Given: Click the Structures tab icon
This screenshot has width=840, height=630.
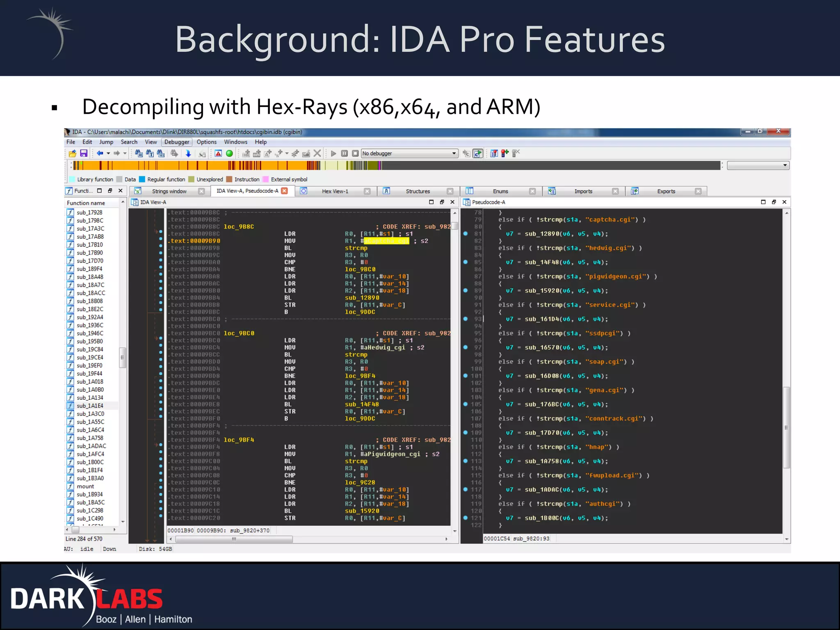Looking at the screenshot, I should 386,191.
